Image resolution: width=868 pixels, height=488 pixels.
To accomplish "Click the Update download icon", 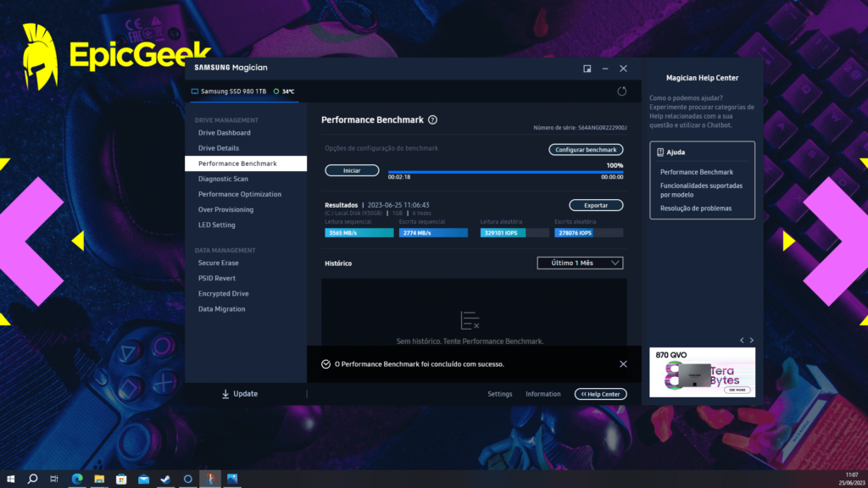I will coord(225,394).
